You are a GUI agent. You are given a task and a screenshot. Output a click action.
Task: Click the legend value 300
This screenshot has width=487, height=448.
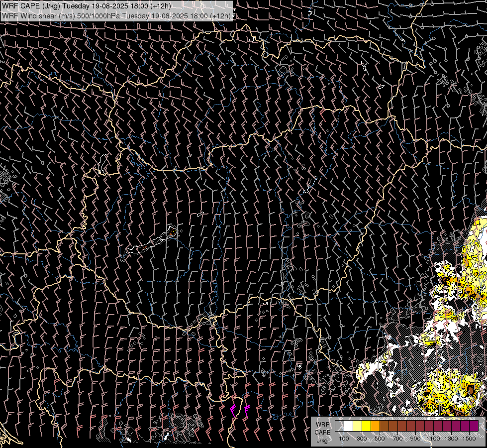[x=362, y=439]
